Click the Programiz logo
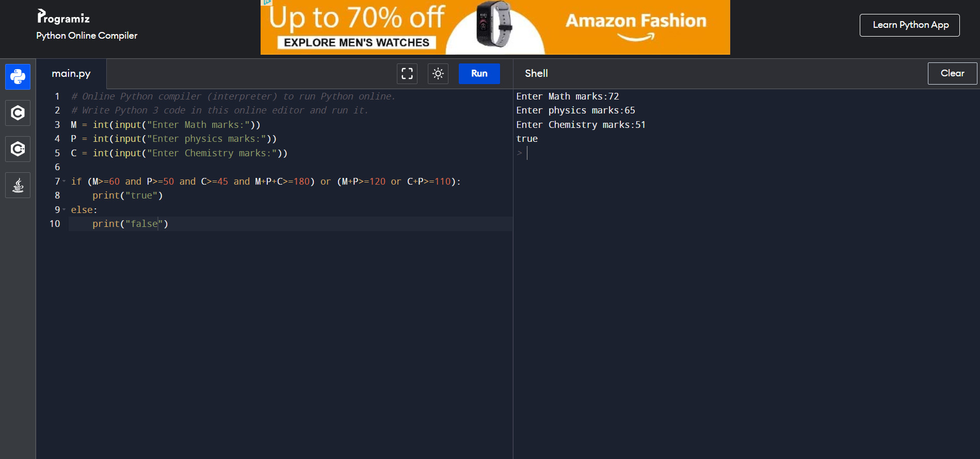Image resolution: width=980 pixels, height=459 pixels. (x=63, y=18)
